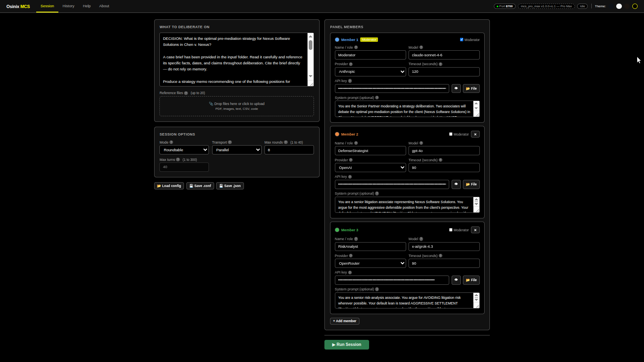This screenshot has height=362, width=644.
Task: Click the help icon beside Max turns
Action: (178, 160)
